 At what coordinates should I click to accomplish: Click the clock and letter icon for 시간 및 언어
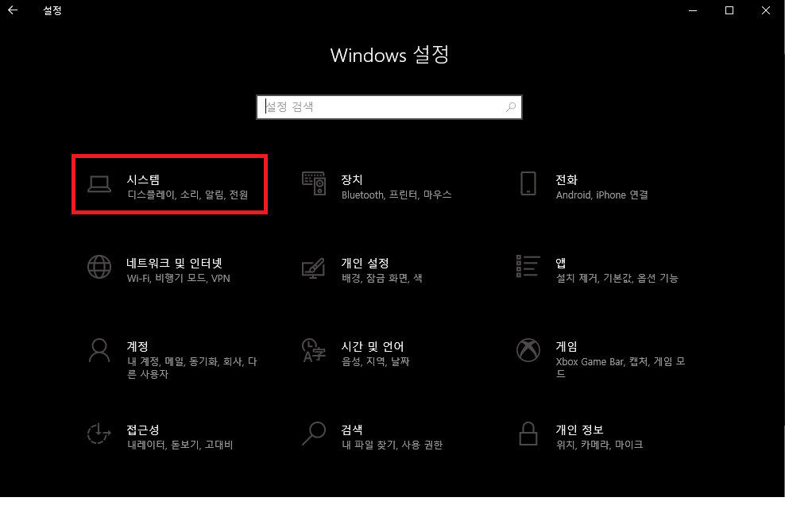click(314, 350)
